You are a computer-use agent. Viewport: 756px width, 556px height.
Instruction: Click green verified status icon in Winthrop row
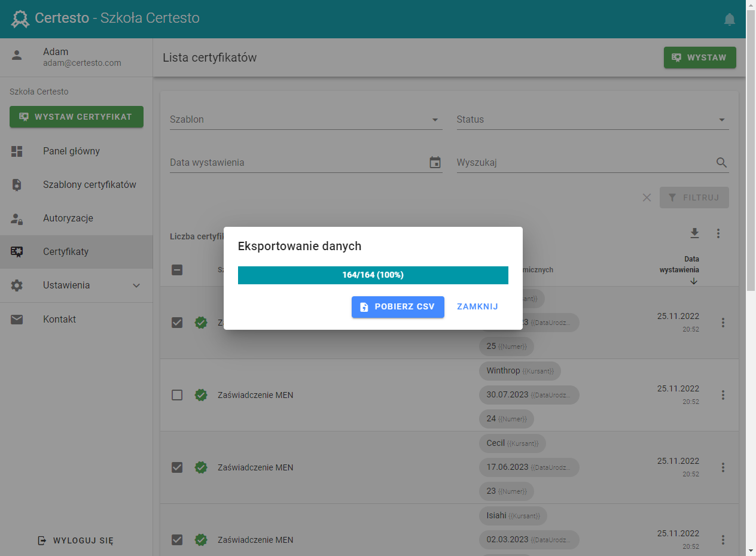tap(201, 395)
